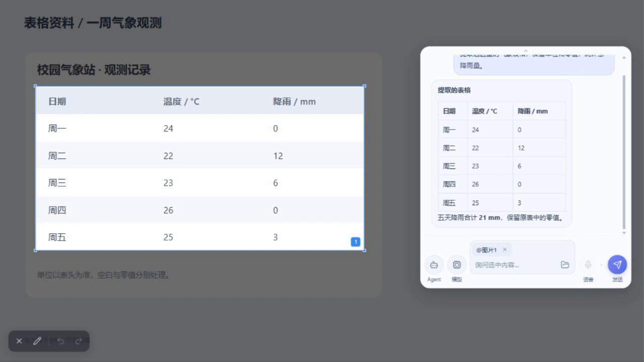
Task: Click rainfall 6 in the weather station table
Action: tap(275, 183)
